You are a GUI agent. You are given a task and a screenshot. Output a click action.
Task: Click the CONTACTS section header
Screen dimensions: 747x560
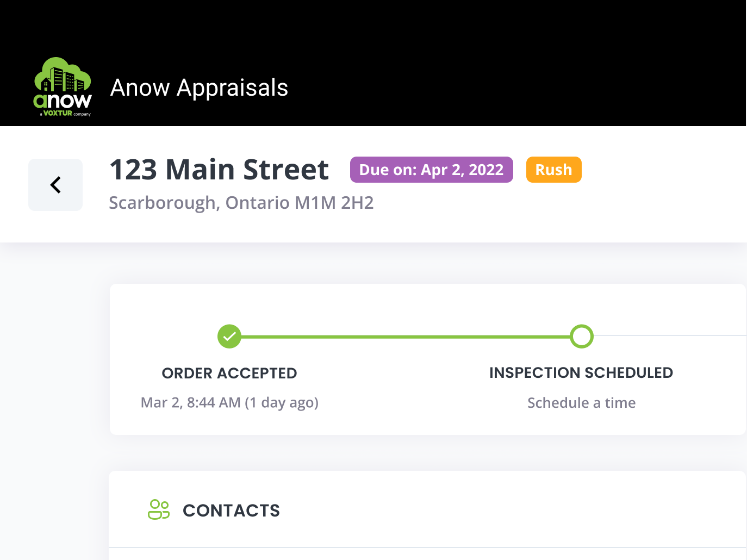[231, 511]
